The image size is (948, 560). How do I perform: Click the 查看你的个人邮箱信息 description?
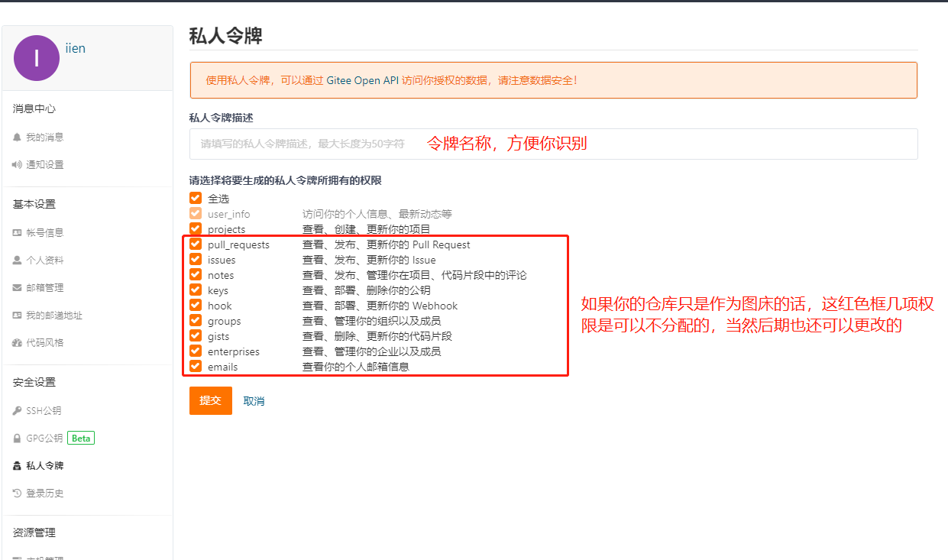pos(356,367)
